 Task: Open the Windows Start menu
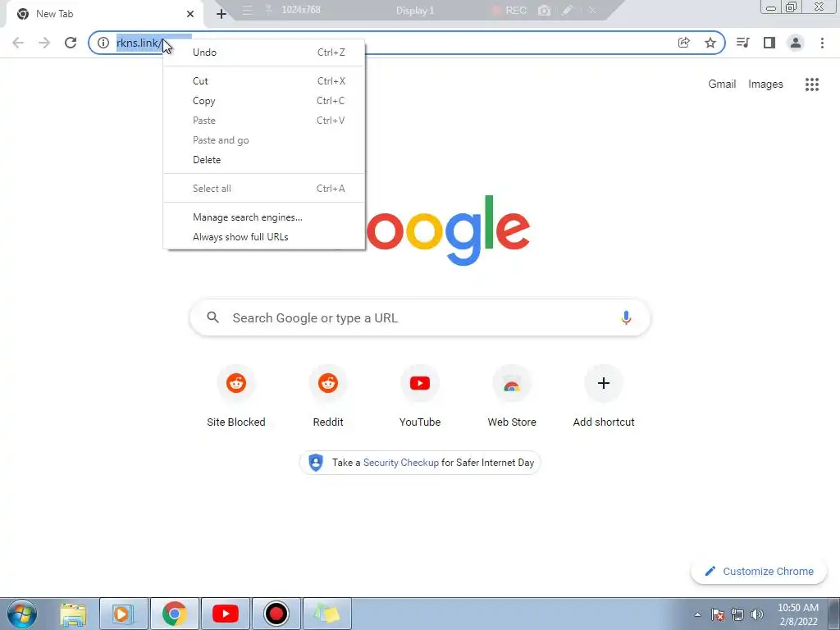pyautogui.click(x=22, y=614)
